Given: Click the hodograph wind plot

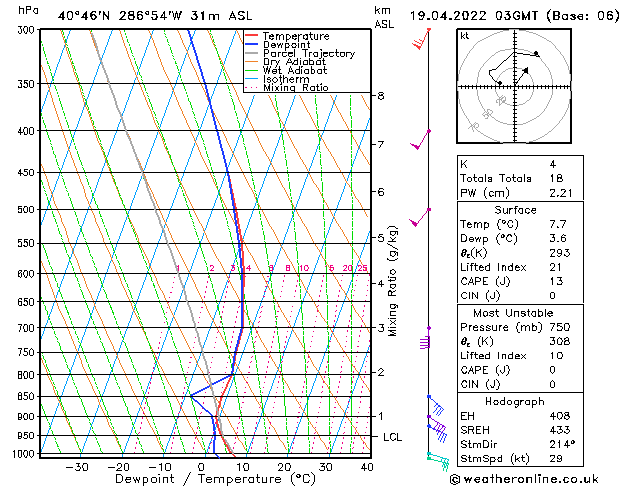Looking at the screenshot, I should pyautogui.click(x=514, y=86).
